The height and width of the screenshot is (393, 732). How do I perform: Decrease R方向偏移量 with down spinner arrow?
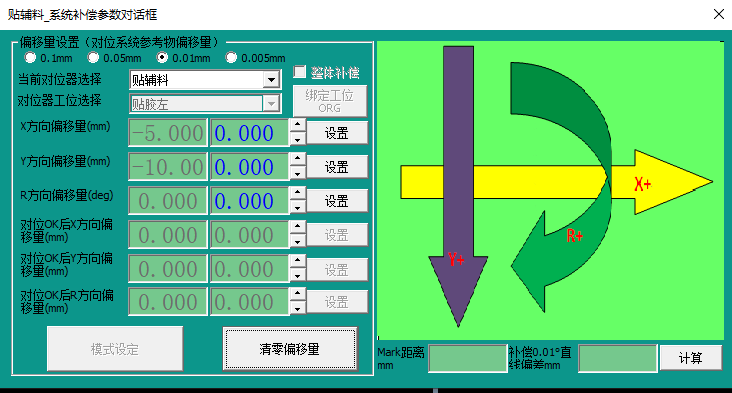pos(297,207)
